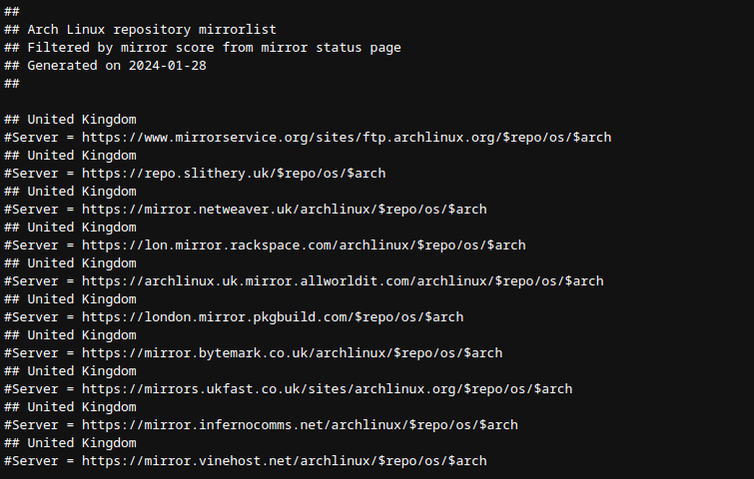Click the 'Generated on 2024-01-28' line
This screenshot has height=479, width=754.
(x=121, y=65)
